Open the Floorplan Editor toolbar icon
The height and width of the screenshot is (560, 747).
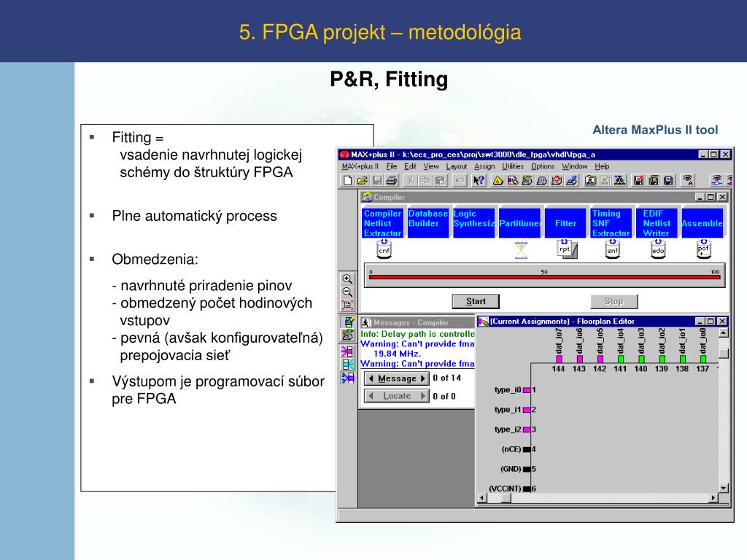pos(513,181)
